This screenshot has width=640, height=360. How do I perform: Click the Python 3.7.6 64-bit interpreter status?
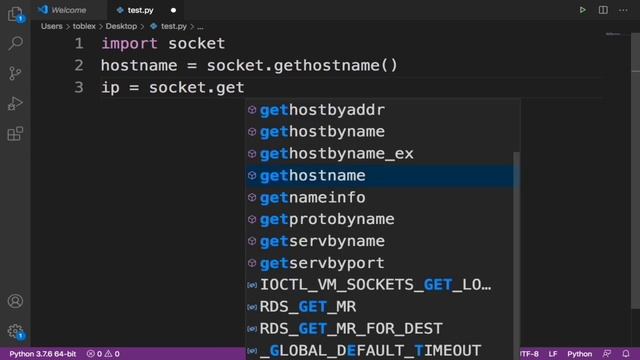coord(42,354)
